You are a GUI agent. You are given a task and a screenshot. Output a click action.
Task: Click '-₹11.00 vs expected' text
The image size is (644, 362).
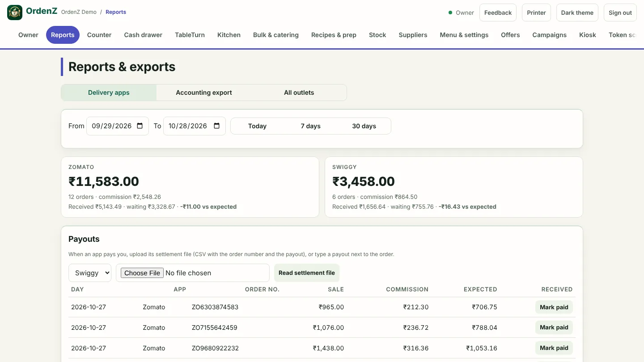(x=208, y=206)
